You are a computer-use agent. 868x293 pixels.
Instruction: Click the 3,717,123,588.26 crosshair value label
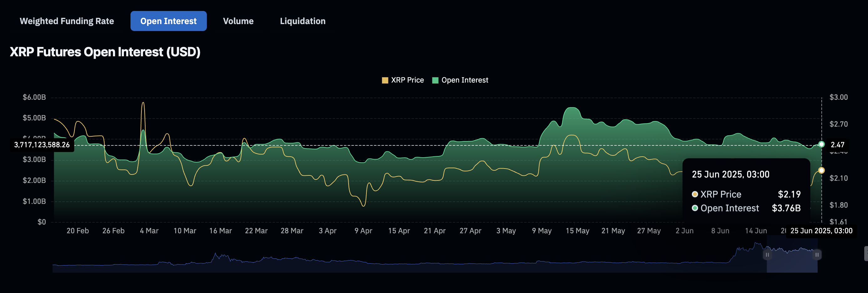tap(42, 145)
